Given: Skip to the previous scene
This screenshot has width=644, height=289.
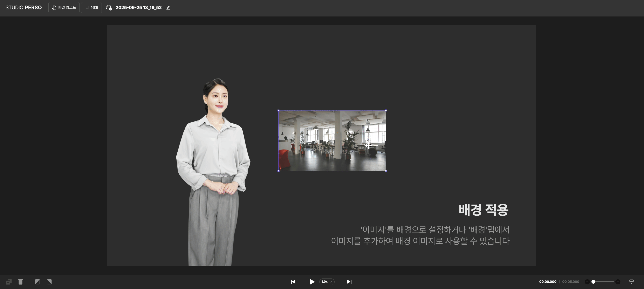Looking at the screenshot, I should point(293,282).
